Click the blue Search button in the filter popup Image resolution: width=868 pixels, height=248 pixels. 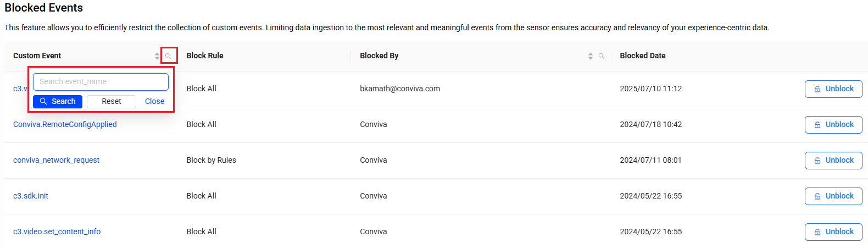tap(58, 102)
